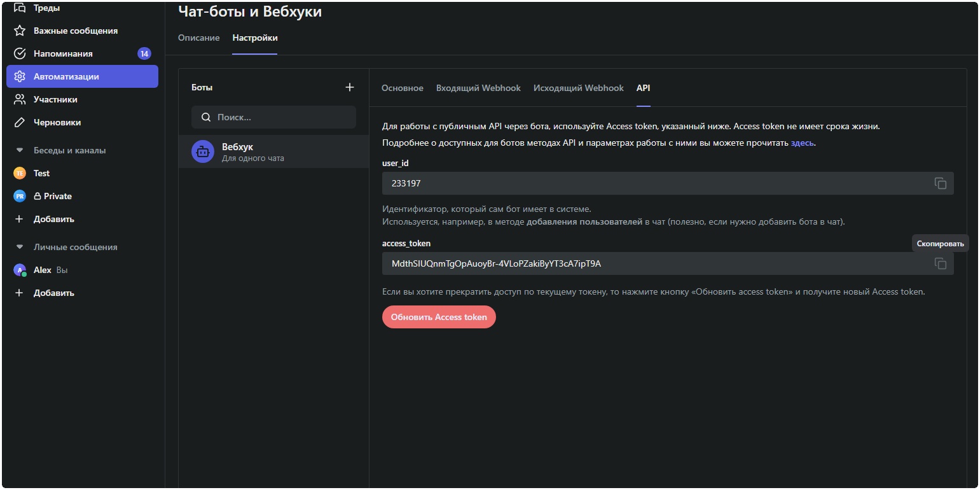This screenshot has width=980, height=490.
Task: Click Добавить under Беседы и каналы
Action: [53, 219]
